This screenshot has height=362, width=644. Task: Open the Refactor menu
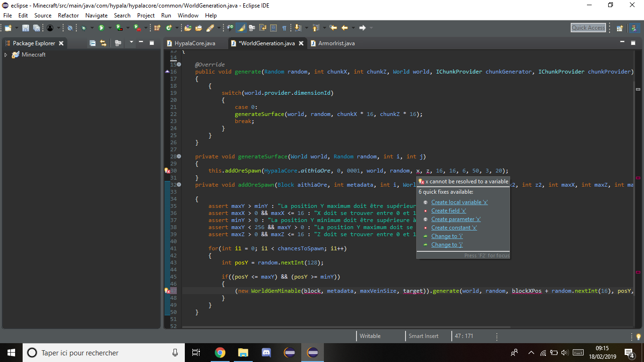point(68,15)
